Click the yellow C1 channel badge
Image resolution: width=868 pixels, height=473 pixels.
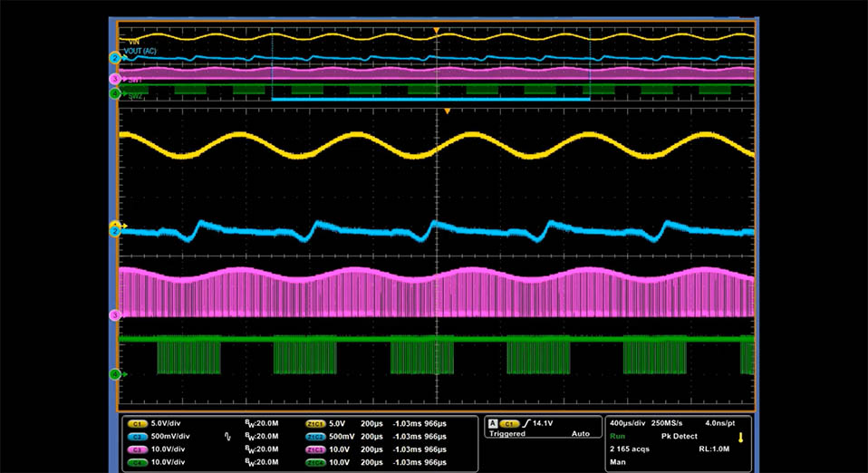click(x=138, y=423)
